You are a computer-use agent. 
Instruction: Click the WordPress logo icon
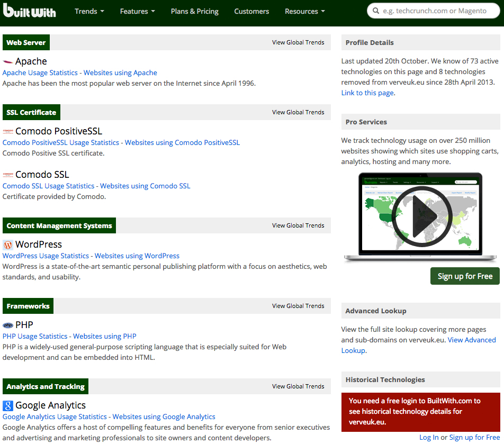click(8, 245)
